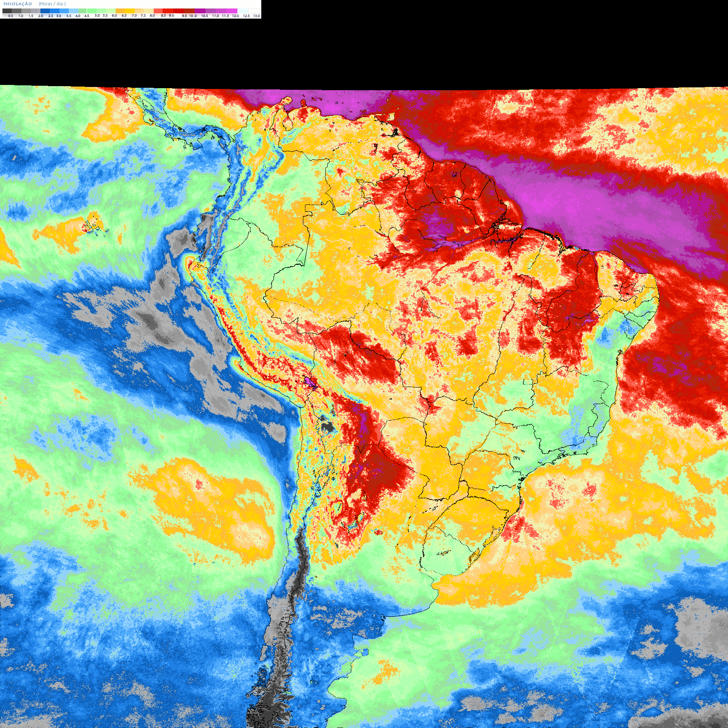Click the 2.5 legend value
The height and width of the screenshot is (728, 728).
pyautogui.click(x=51, y=16)
